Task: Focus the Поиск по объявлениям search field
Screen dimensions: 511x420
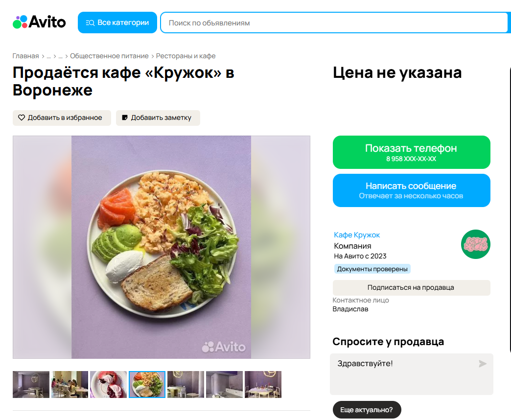Action: pos(334,23)
